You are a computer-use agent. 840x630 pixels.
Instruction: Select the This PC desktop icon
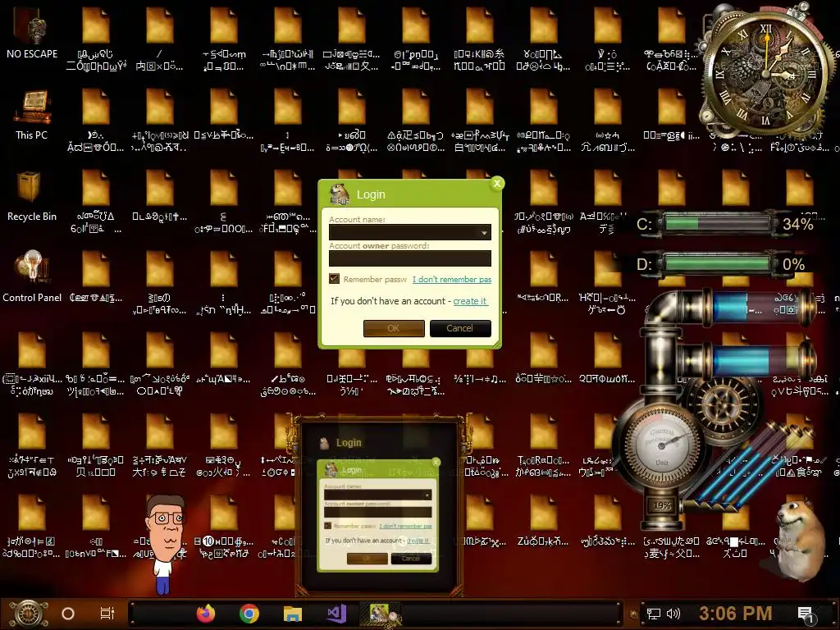[x=32, y=115]
